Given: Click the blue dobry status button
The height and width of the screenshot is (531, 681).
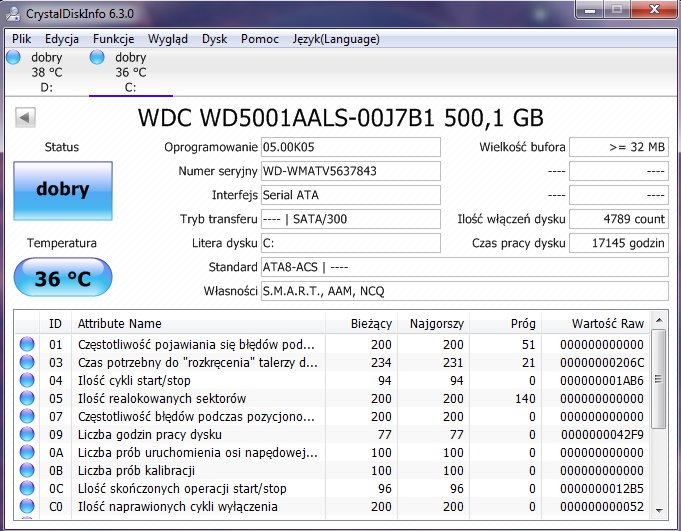Looking at the screenshot, I should point(63,191).
